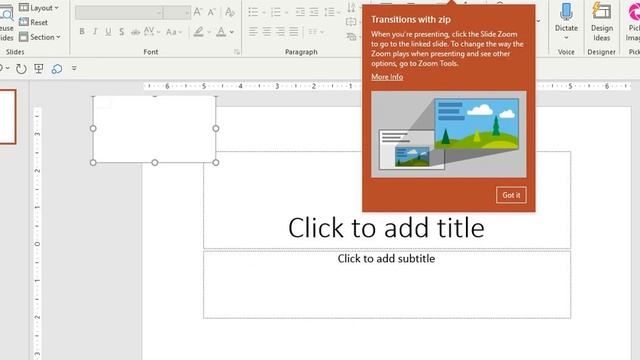Click Convert to SmartArt icon
Viewport: 640px width, 360px height.
click(351, 37)
